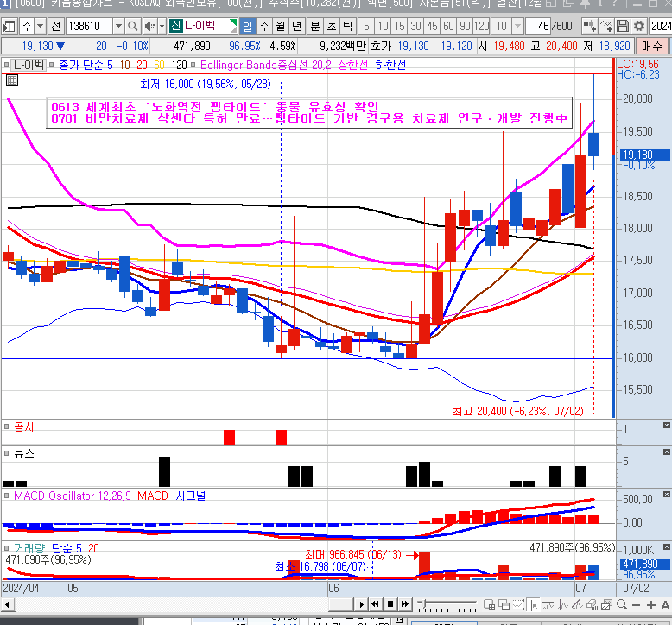Select the daily (일) period toggle
The width and height of the screenshot is (672, 625).
(249, 27)
